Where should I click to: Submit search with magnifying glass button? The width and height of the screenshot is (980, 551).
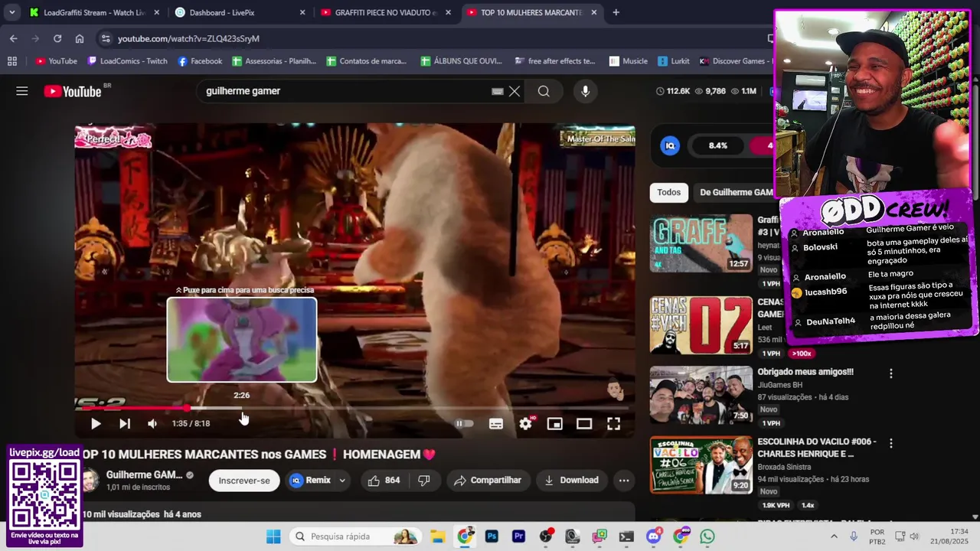(544, 91)
